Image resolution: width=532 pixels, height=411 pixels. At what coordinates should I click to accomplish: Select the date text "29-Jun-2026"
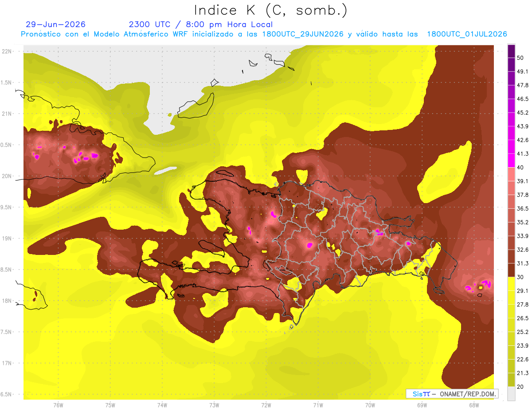point(55,24)
